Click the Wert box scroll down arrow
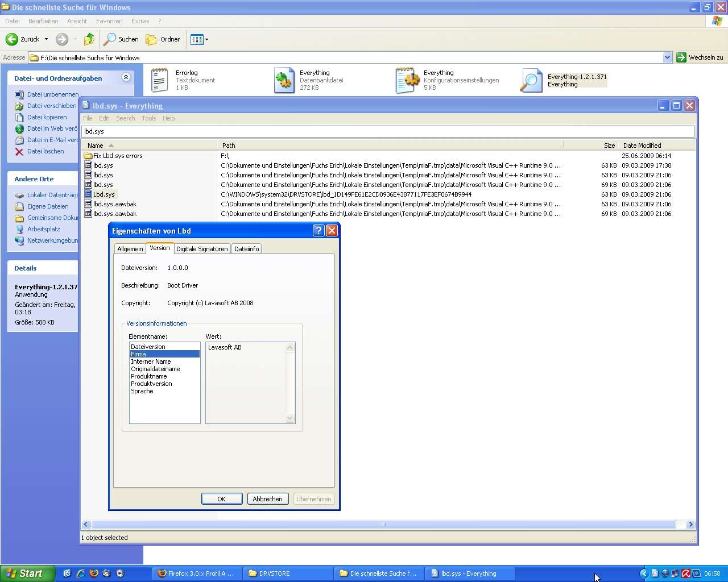This screenshot has width=728, height=582. point(290,418)
